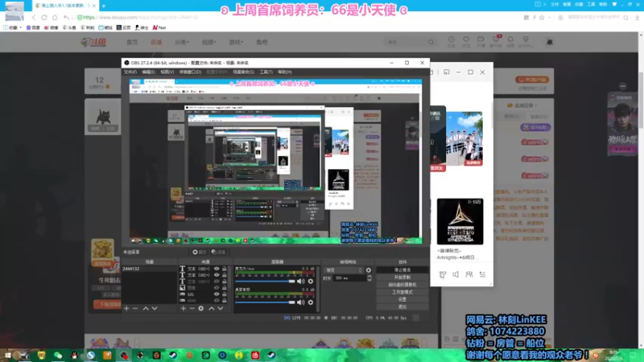The image size is (644, 362).
Task: Mute the 桌面音频 audio channel
Action: pos(300,302)
